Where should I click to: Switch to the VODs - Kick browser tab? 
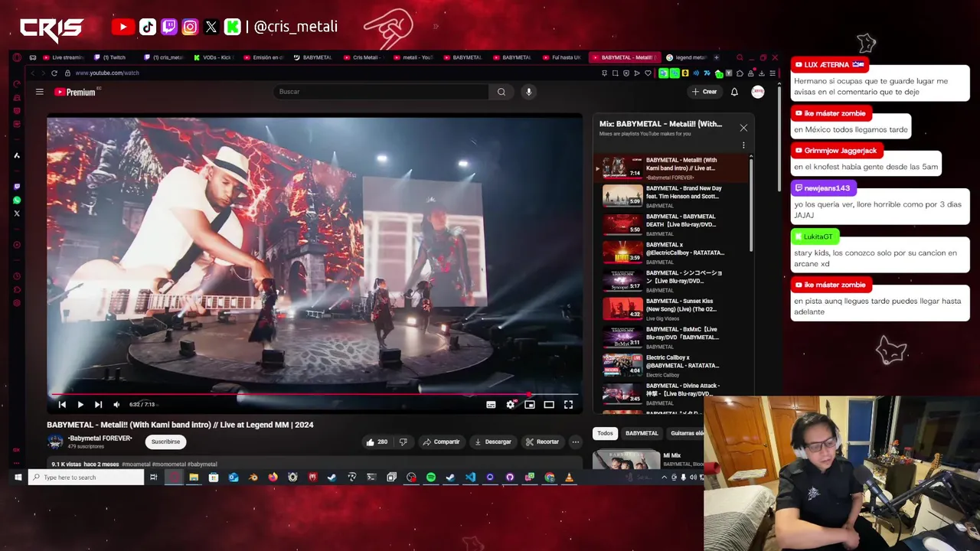[x=214, y=57]
